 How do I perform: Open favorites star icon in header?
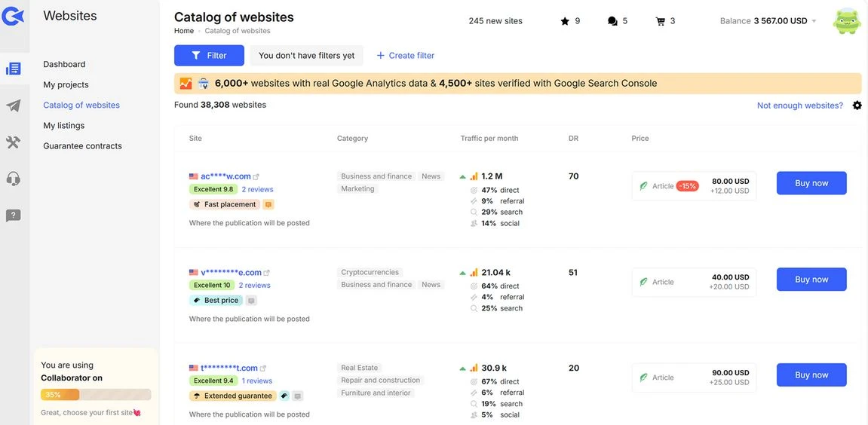pos(565,21)
